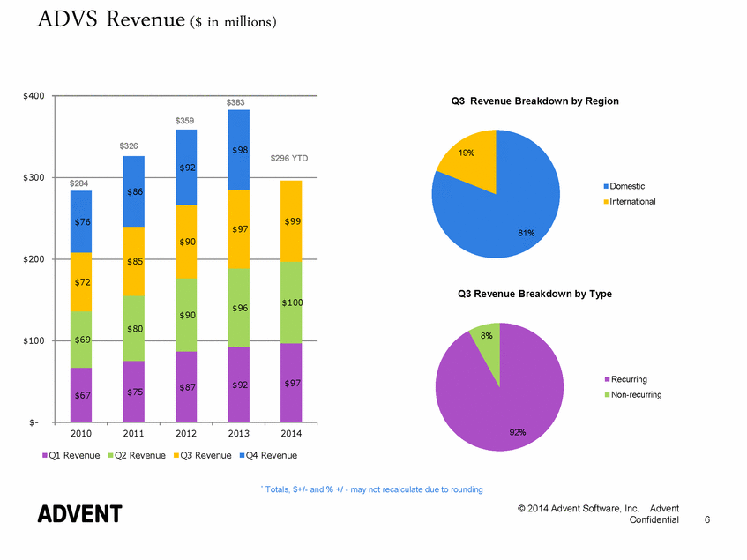Click the Domestic blue legend swatch
This screenshot has width=747, height=560.
(x=606, y=186)
